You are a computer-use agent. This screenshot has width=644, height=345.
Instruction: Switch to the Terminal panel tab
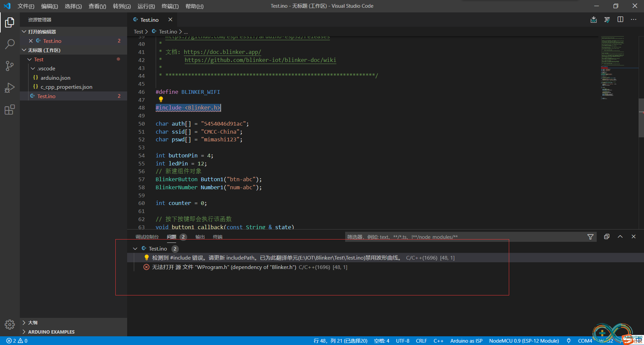coord(218,237)
